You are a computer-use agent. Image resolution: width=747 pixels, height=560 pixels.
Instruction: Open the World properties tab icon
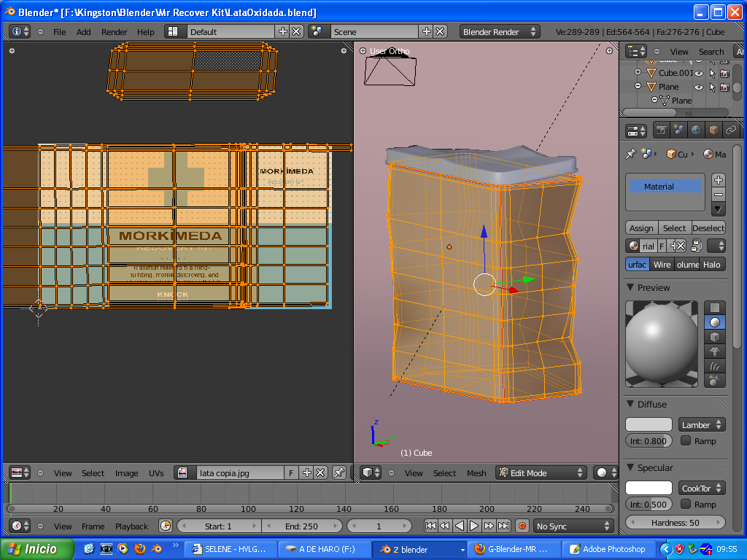(696, 130)
